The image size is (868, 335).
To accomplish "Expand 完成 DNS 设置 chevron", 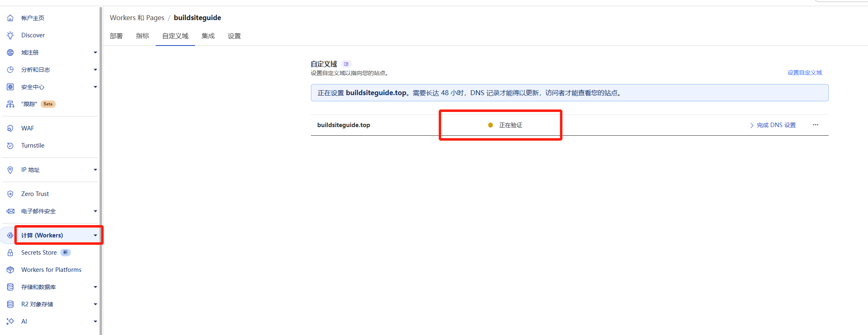I will point(752,125).
